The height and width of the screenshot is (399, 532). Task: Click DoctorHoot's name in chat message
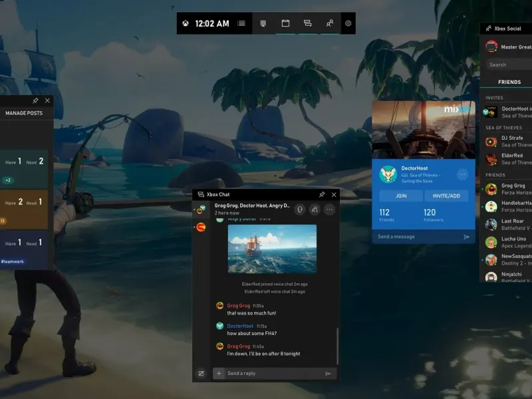[240, 326]
